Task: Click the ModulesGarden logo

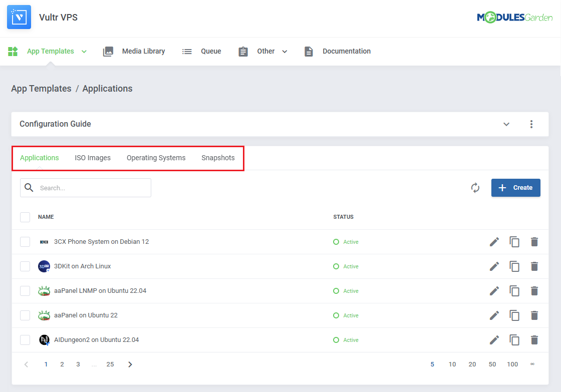Action: click(514, 17)
